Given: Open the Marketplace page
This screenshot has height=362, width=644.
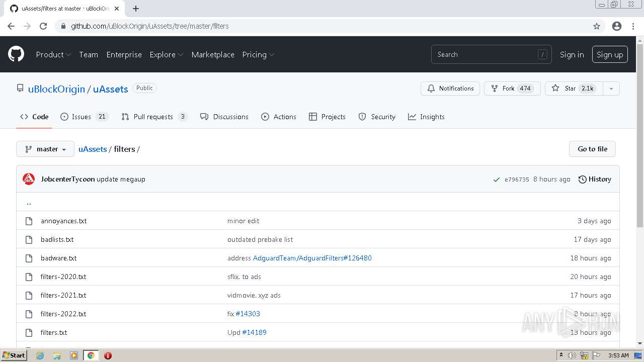Looking at the screenshot, I should 213,54.
